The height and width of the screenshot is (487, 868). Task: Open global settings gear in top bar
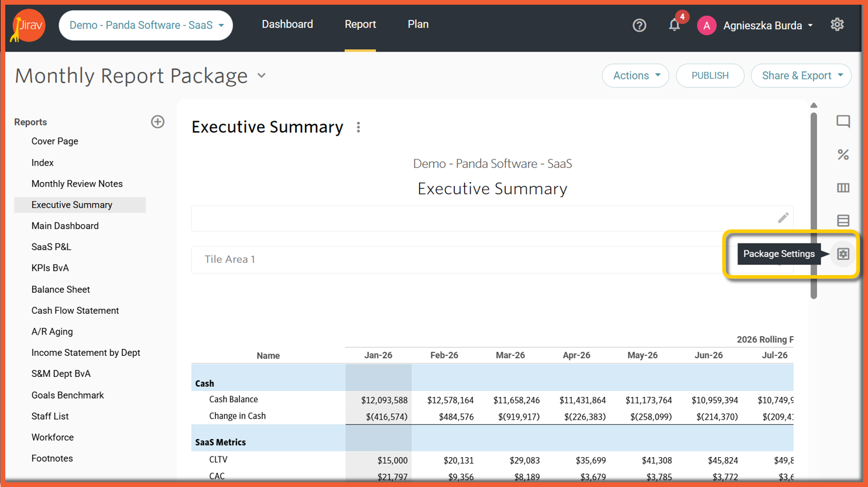pos(837,25)
